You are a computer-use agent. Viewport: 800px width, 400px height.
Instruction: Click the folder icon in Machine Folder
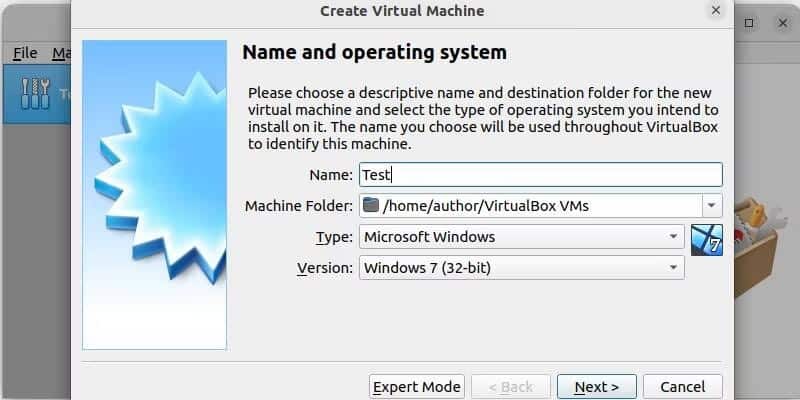pos(371,205)
